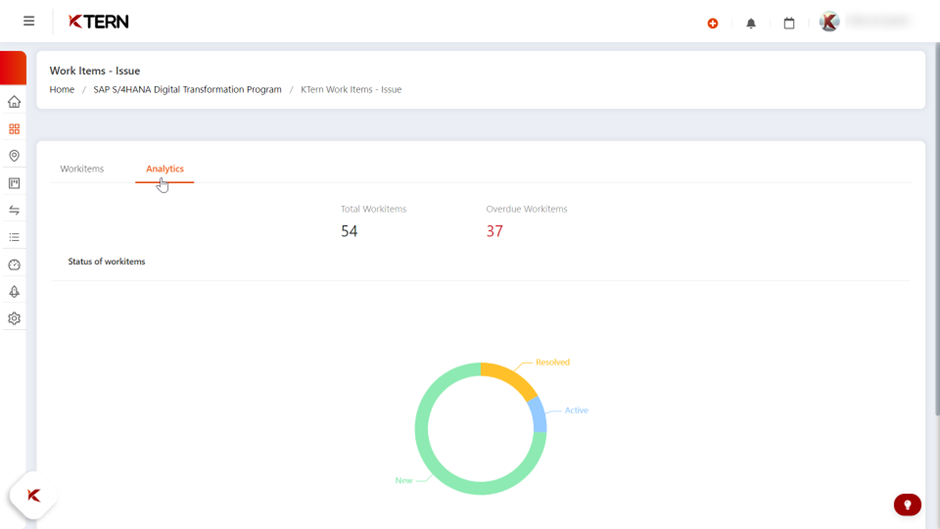Screen dimensions: 940x529
Task: Click the Active chart label
Action: tap(576, 410)
